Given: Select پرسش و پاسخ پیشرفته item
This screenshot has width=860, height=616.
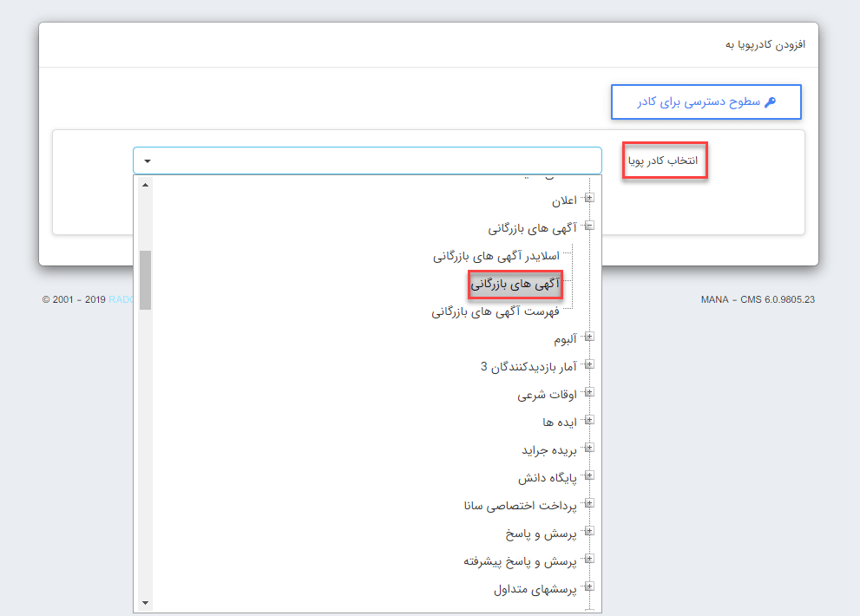Looking at the screenshot, I should coord(520,560).
